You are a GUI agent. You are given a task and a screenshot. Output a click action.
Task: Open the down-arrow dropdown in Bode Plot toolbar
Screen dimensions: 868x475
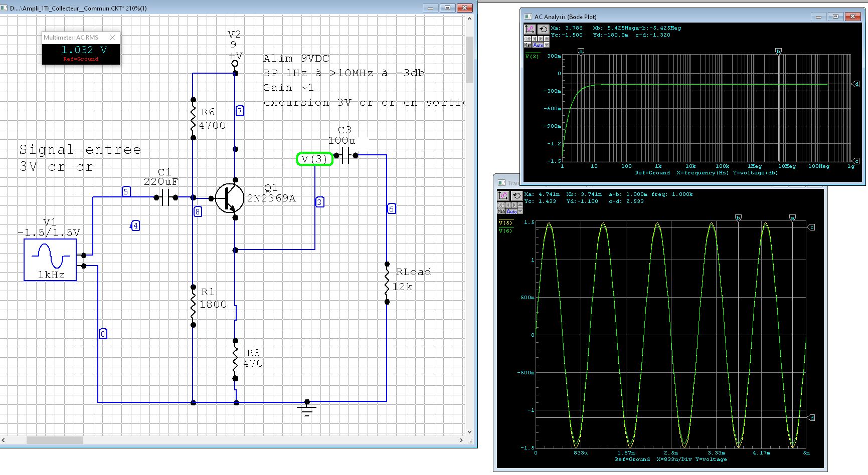(547, 45)
